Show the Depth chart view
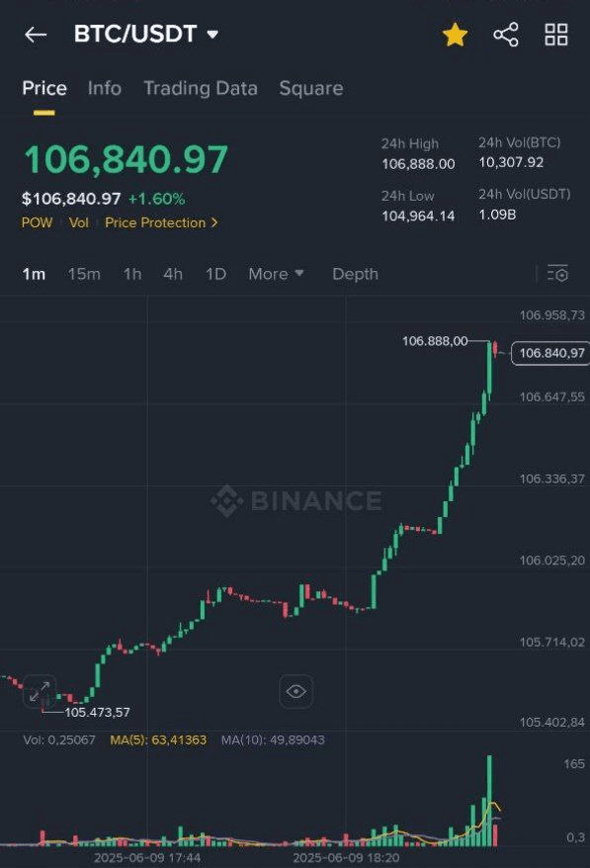 click(355, 274)
